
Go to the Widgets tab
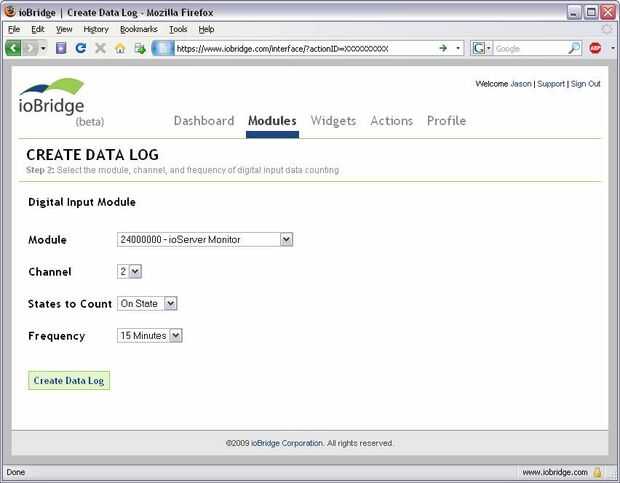click(333, 121)
